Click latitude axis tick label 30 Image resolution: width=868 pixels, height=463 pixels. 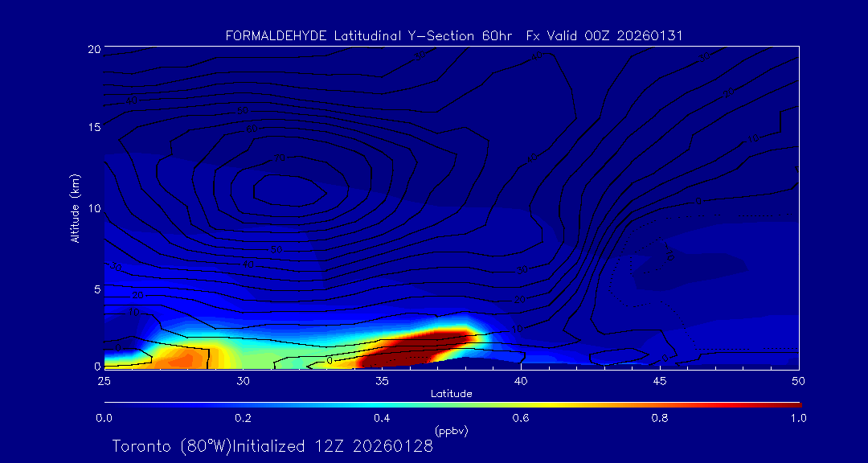[x=243, y=380]
